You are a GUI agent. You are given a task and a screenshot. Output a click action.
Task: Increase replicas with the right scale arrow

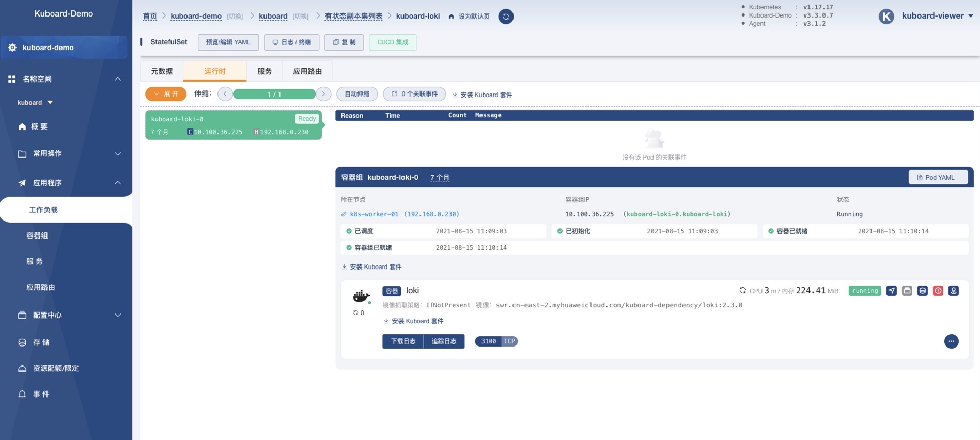click(323, 94)
